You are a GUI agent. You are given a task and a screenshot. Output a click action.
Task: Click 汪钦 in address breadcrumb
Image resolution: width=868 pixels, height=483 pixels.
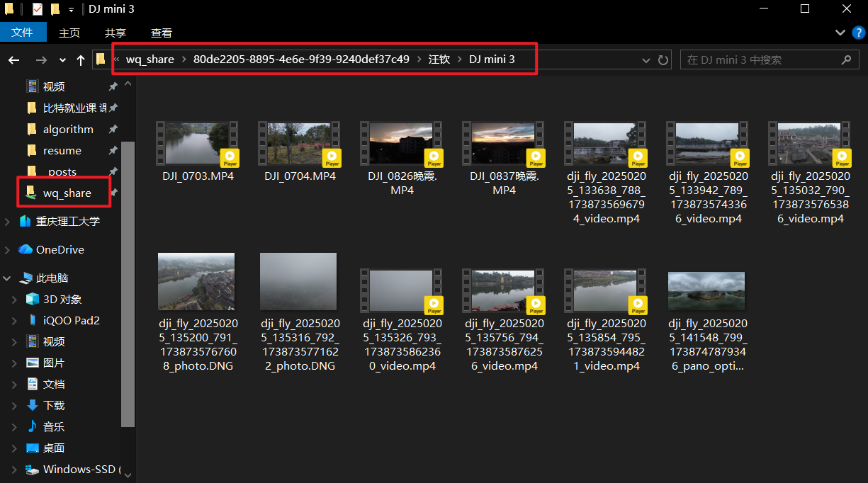tap(439, 59)
